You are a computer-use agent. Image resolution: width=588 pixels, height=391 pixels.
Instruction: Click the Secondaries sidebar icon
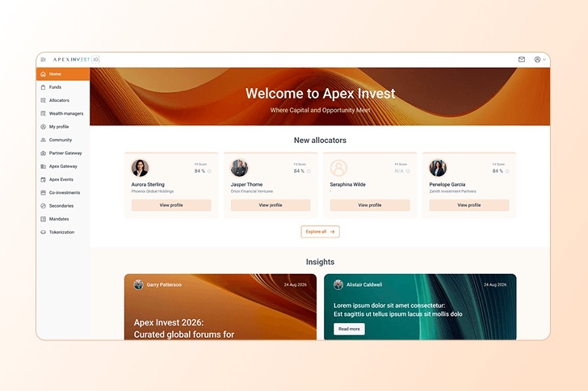click(43, 206)
